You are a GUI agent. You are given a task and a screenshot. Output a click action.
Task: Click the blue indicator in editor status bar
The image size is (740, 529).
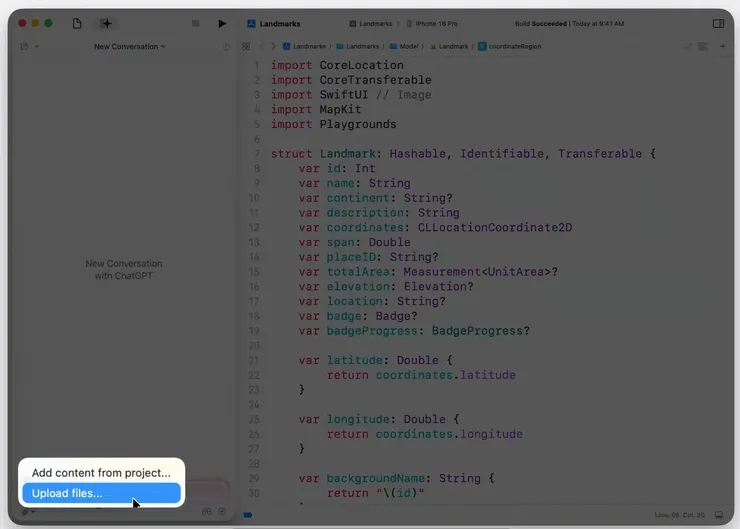248,515
